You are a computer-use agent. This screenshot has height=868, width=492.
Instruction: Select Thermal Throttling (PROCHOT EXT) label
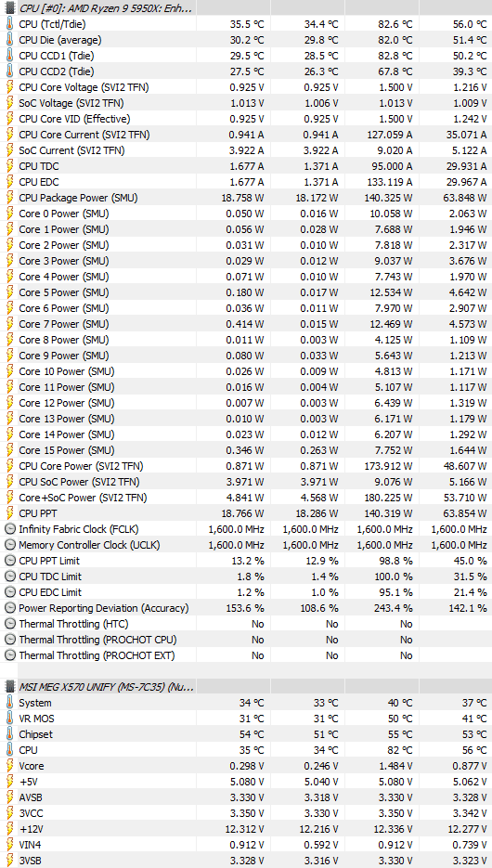coord(97,654)
